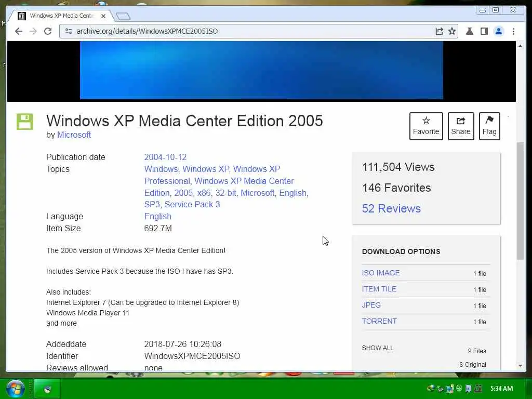The width and height of the screenshot is (532, 399).
Task: Click the Chrome taskbar button
Action: click(47, 389)
